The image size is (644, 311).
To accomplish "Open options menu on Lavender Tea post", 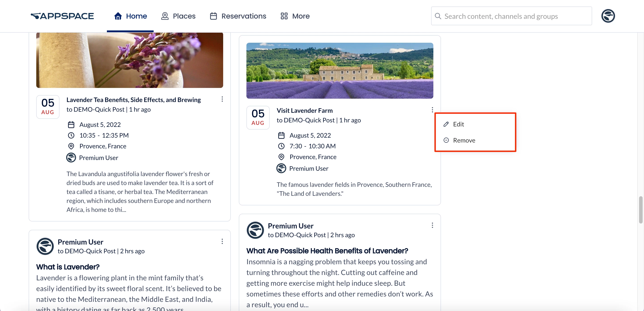I will point(222,99).
